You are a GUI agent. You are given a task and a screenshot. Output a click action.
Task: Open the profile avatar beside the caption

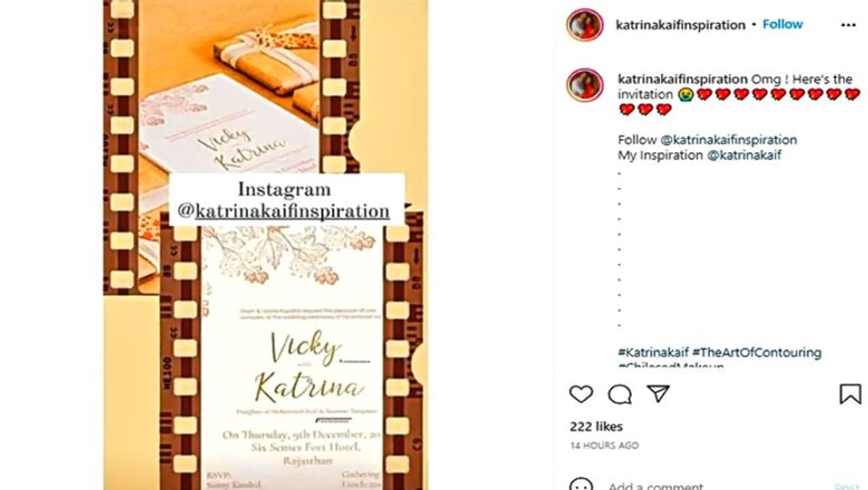585,85
